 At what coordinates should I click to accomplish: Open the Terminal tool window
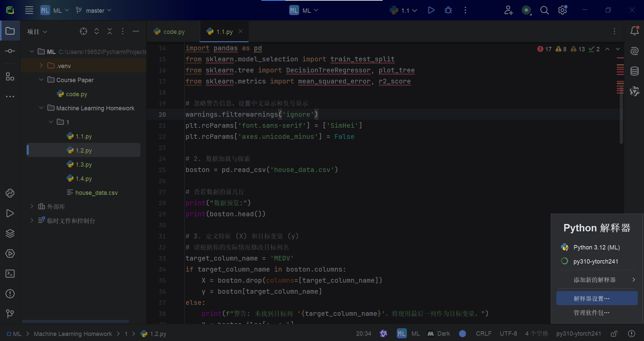point(10,274)
